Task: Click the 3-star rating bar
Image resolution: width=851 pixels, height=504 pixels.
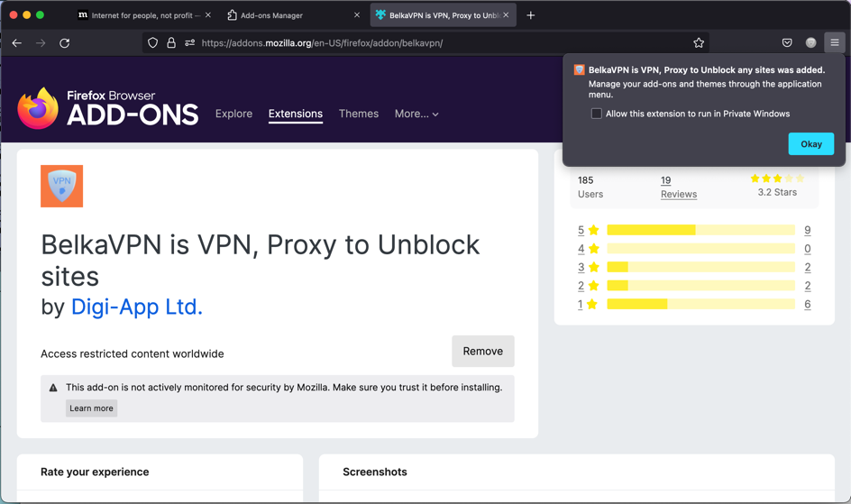Action: (x=701, y=267)
